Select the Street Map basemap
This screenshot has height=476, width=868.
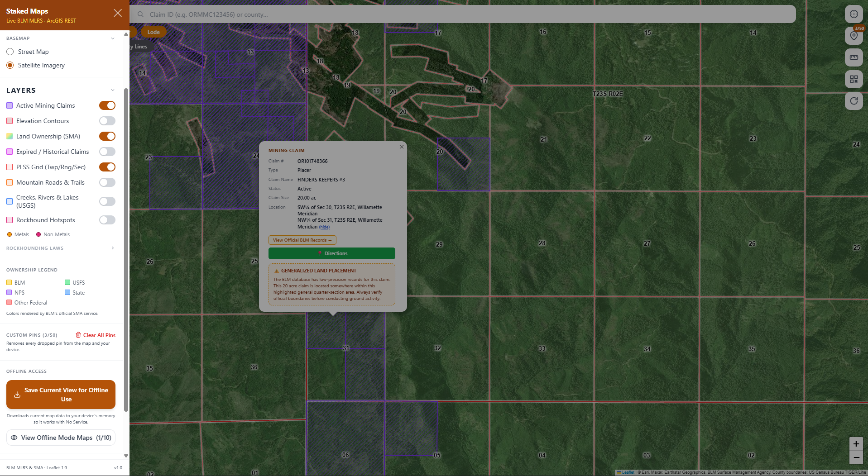tap(10, 52)
